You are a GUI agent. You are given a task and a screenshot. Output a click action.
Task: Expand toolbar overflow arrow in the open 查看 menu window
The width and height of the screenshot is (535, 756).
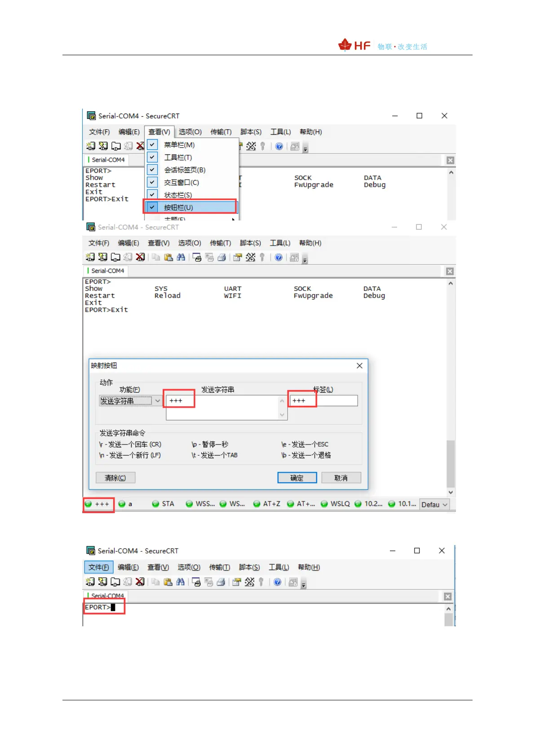point(305,148)
